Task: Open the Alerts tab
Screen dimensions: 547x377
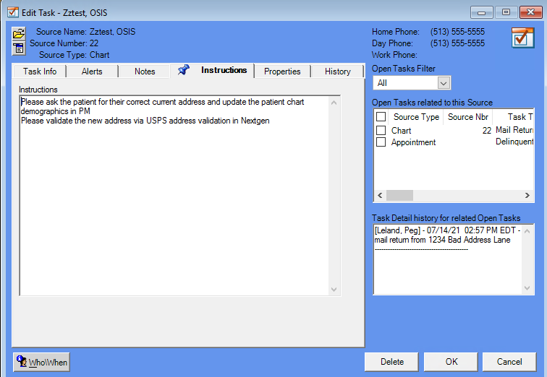Action: point(92,71)
